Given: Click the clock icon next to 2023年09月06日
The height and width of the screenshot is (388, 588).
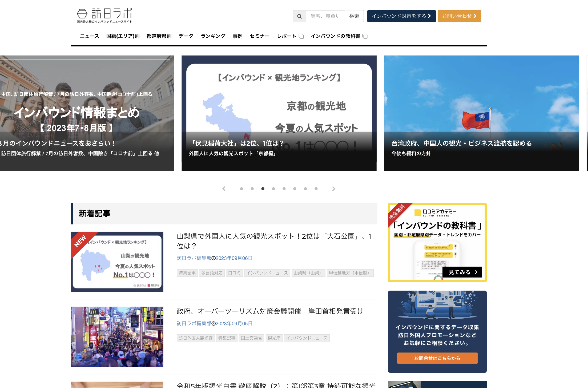Looking at the screenshot, I should point(214,258).
